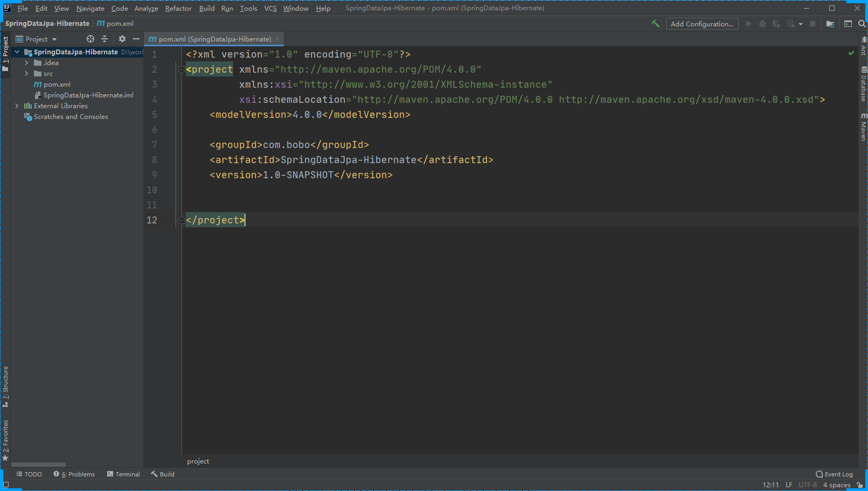Open the run configuration dropdown arrow
This screenshot has width=868, height=491.
(801, 24)
